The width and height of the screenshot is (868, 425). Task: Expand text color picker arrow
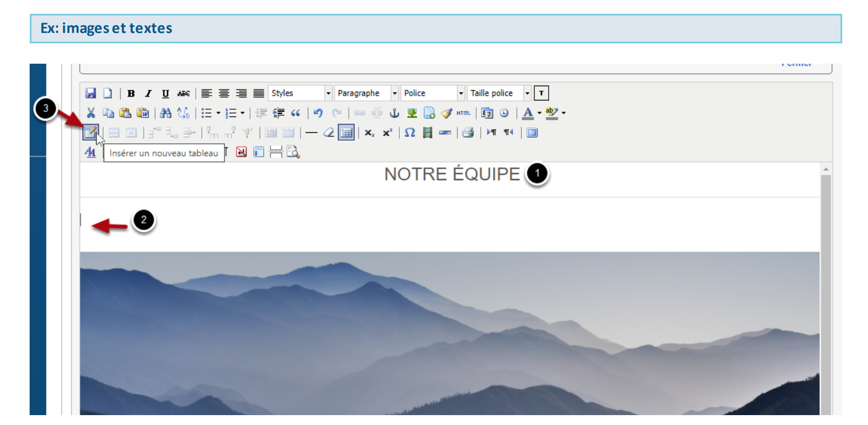tap(539, 113)
